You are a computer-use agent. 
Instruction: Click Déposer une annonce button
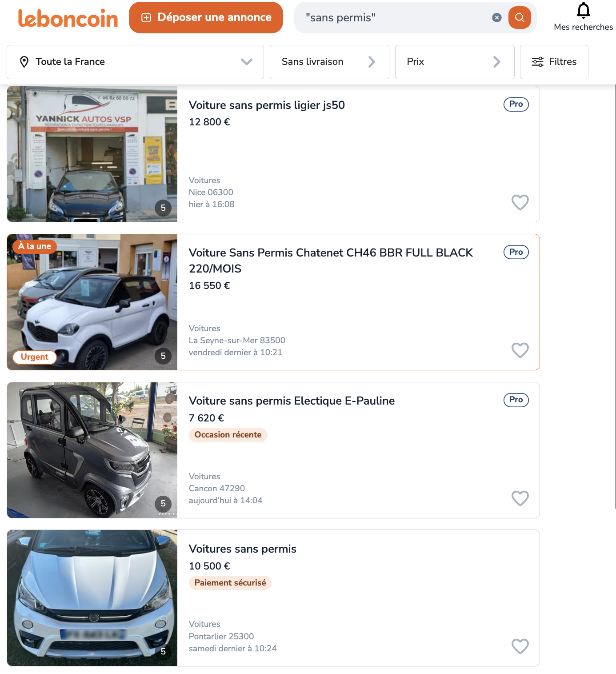coord(206,18)
